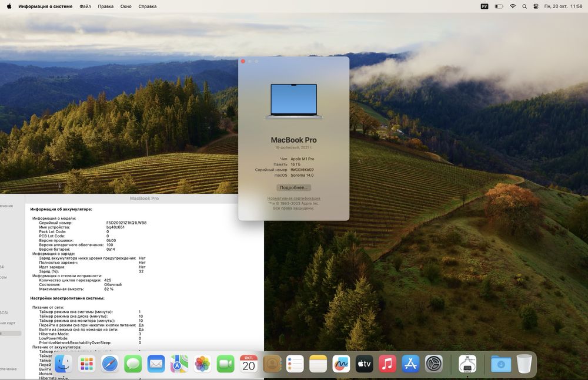The height and width of the screenshot is (380, 588).
Task: Open the Freeform app in dock
Action: click(341, 364)
